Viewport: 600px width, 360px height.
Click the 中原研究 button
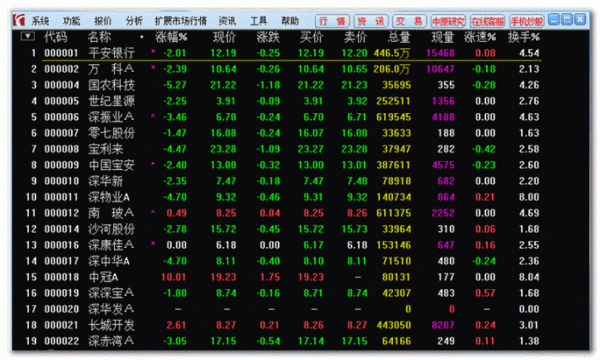(448, 21)
